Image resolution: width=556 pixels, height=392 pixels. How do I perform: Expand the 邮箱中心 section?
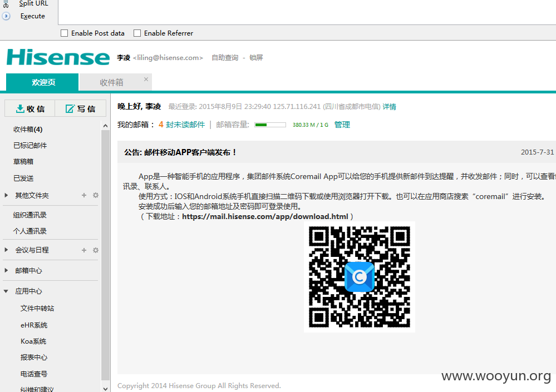[6, 270]
